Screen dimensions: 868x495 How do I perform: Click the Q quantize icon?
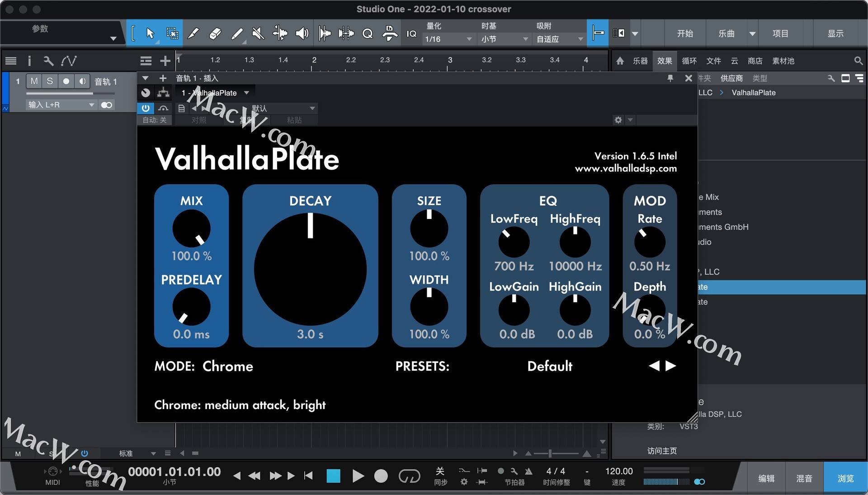click(x=368, y=33)
